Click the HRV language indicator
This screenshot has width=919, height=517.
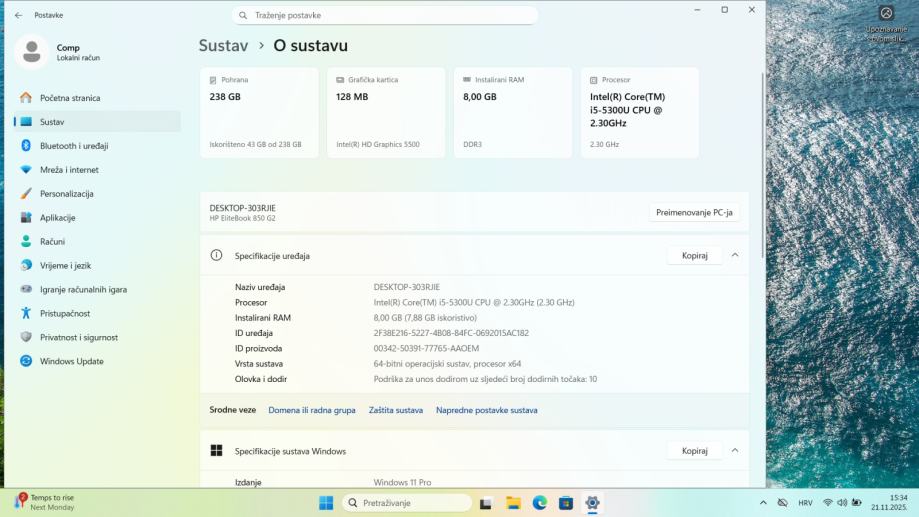point(805,503)
